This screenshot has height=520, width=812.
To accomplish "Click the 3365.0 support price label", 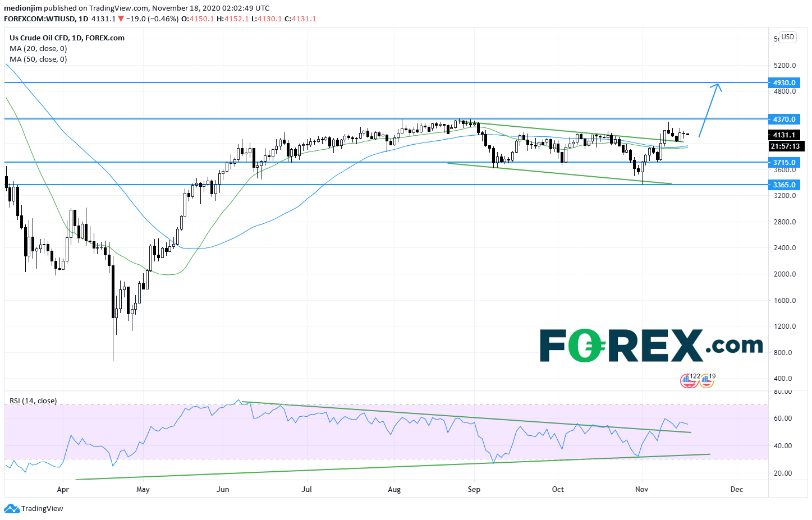I will [x=784, y=185].
